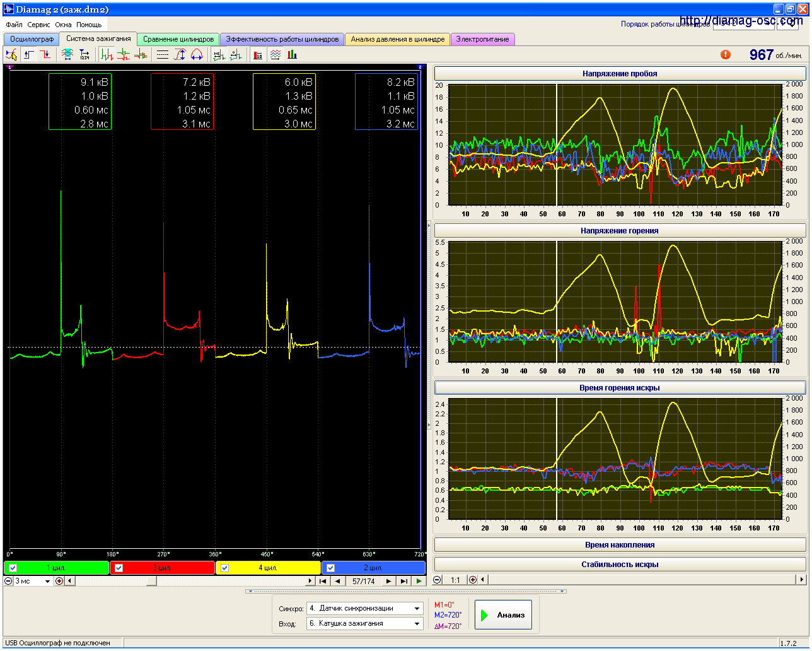Image resolution: width=812 pixels, height=651 pixels.
Task: Select the stacked cylinder waveforms icon
Action: click(x=124, y=55)
